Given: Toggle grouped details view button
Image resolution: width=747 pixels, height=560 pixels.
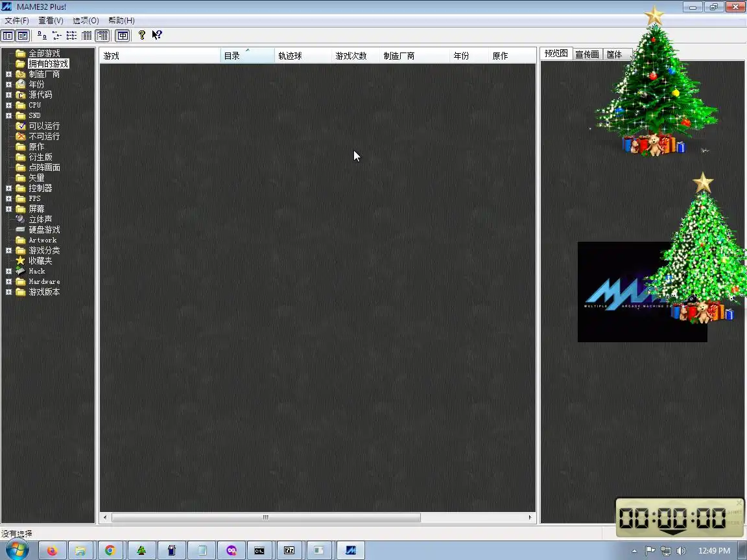Looking at the screenshot, I should point(102,36).
